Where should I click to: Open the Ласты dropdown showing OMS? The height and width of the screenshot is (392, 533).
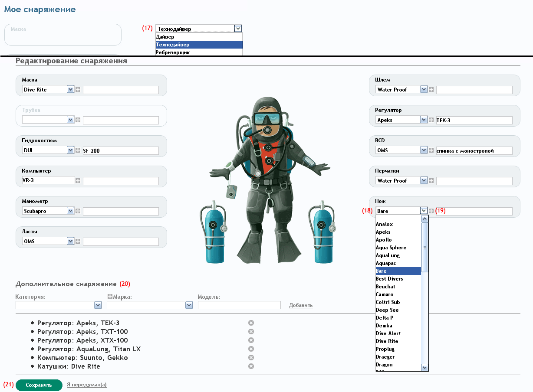tap(48, 241)
